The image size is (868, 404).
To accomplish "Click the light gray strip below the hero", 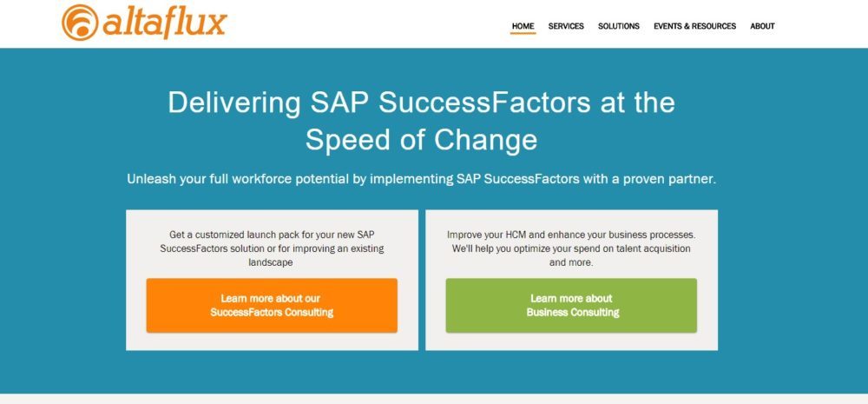I will tap(434, 400).
